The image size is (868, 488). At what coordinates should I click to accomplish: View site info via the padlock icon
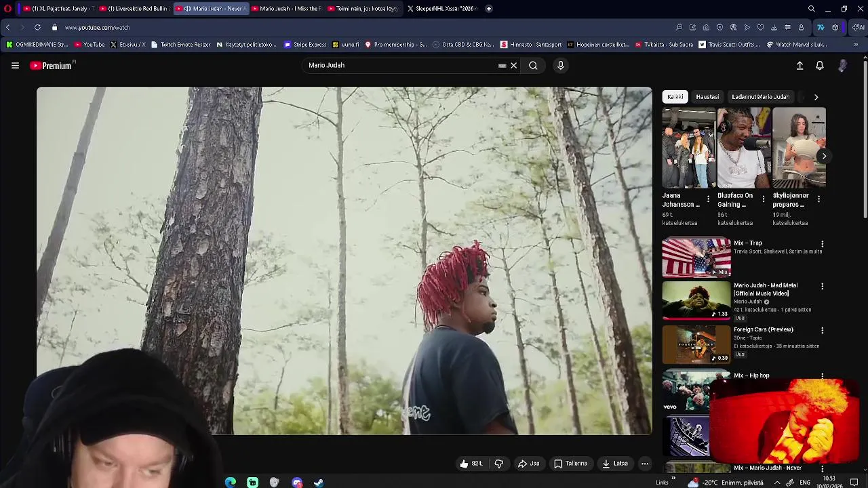(x=55, y=28)
